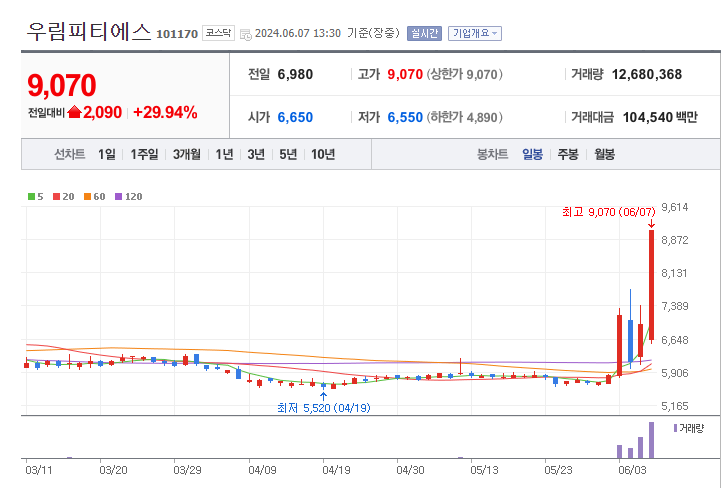Click the tall red 06/07 candlestick
The image size is (721, 488).
[x=652, y=285]
